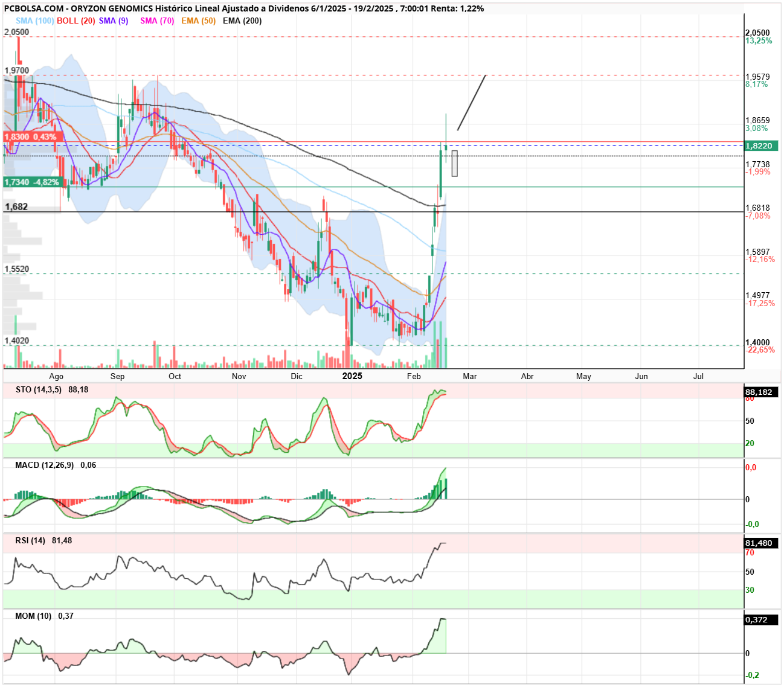The image size is (784, 687).
Task: Click the Jul month label on time axis
Action: [x=698, y=376]
